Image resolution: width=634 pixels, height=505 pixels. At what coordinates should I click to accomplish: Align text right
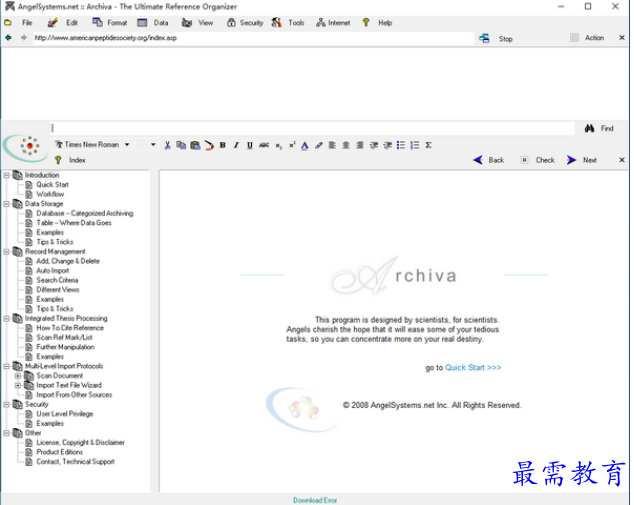coord(360,145)
